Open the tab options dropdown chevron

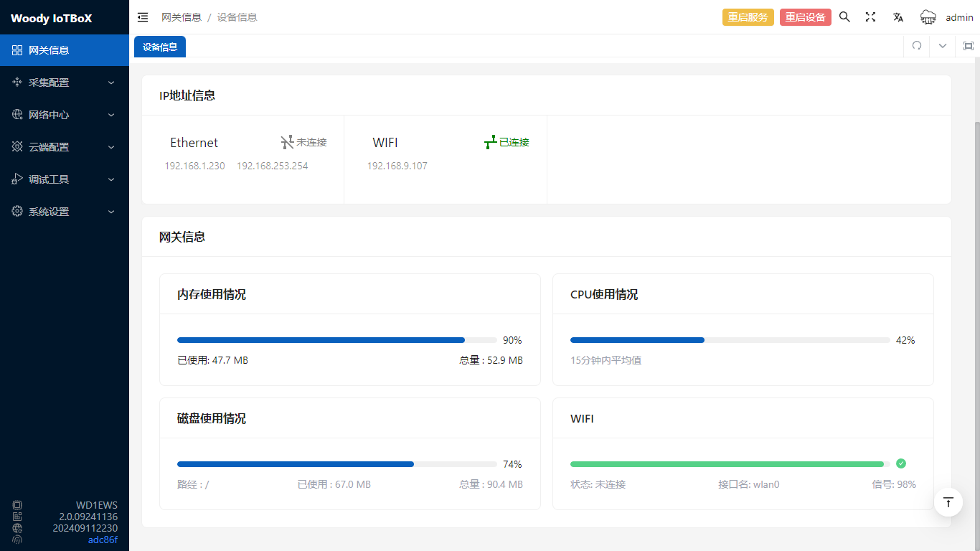click(942, 46)
